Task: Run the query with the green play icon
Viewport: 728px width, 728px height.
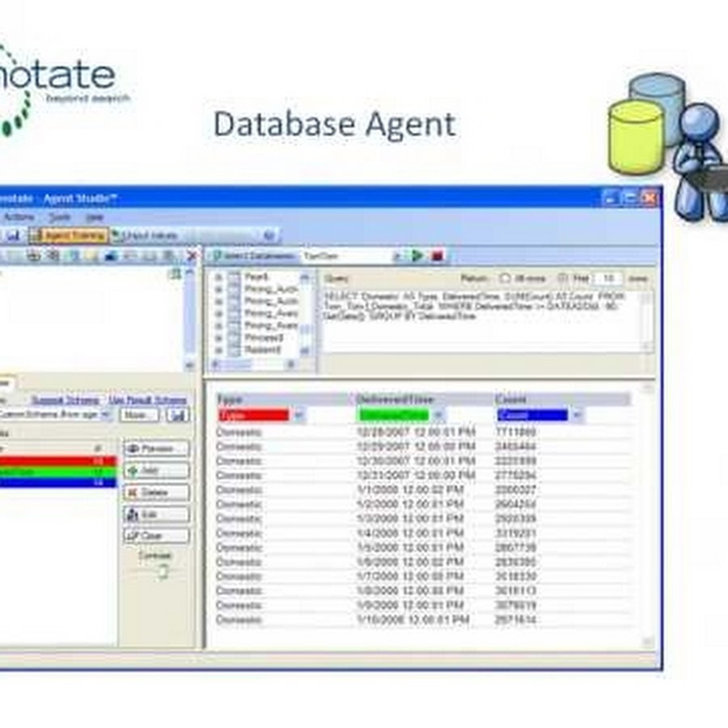Action: (417, 256)
